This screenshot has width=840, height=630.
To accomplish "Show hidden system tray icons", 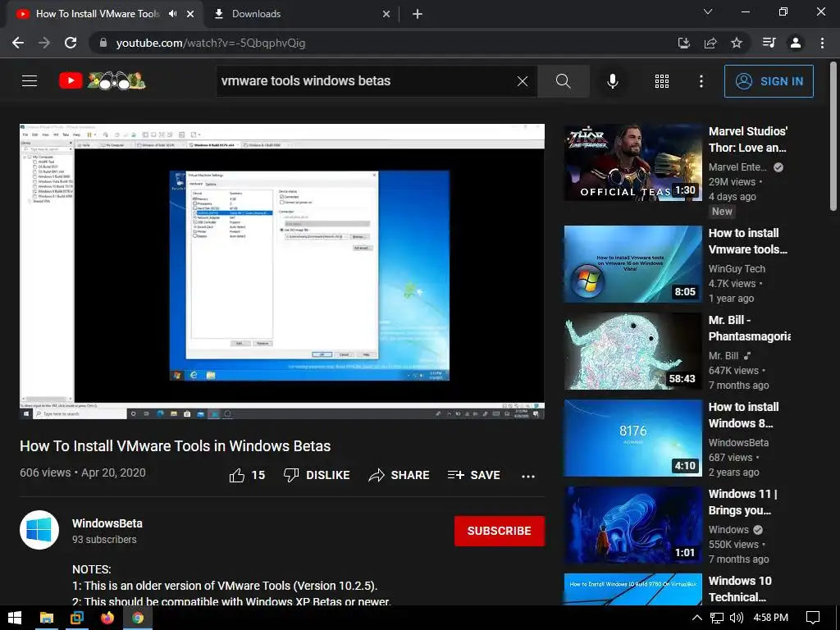I will [696, 618].
